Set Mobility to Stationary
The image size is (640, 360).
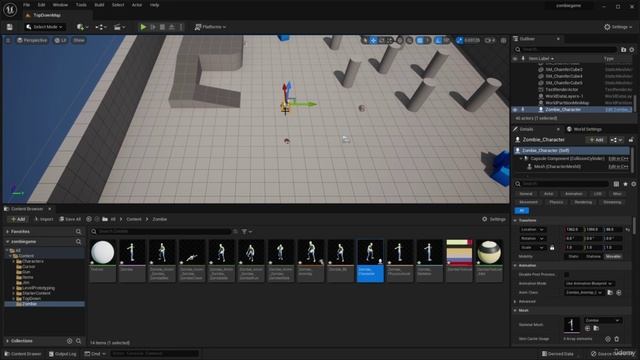(x=593, y=256)
